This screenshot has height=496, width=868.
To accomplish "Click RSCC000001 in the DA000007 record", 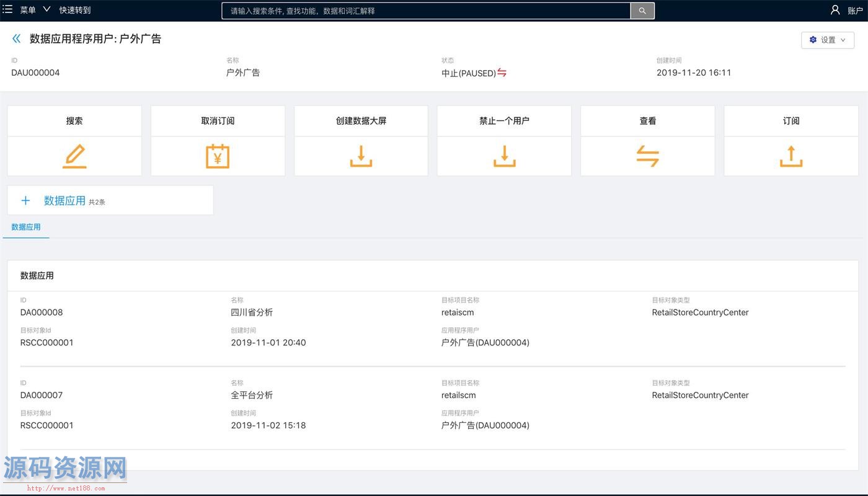I will click(x=47, y=425).
